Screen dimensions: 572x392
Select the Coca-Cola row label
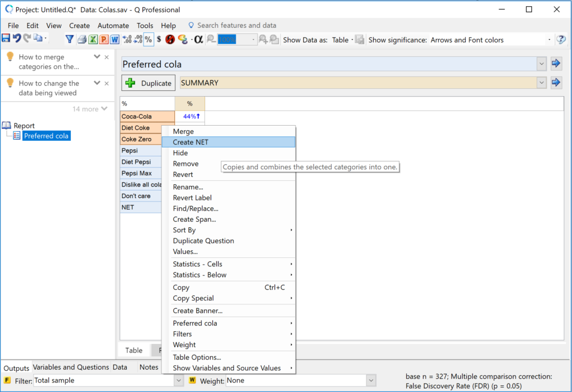click(147, 116)
